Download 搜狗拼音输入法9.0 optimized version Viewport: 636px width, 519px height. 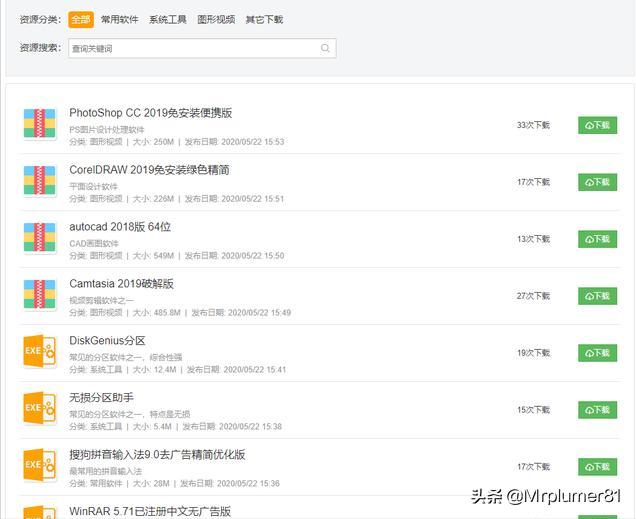pos(597,467)
